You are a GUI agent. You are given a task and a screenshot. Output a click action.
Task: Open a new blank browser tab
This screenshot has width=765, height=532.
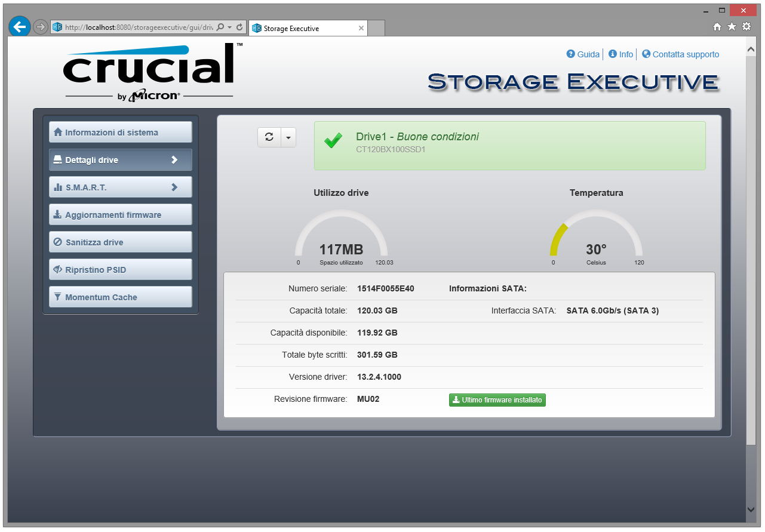tap(376, 28)
